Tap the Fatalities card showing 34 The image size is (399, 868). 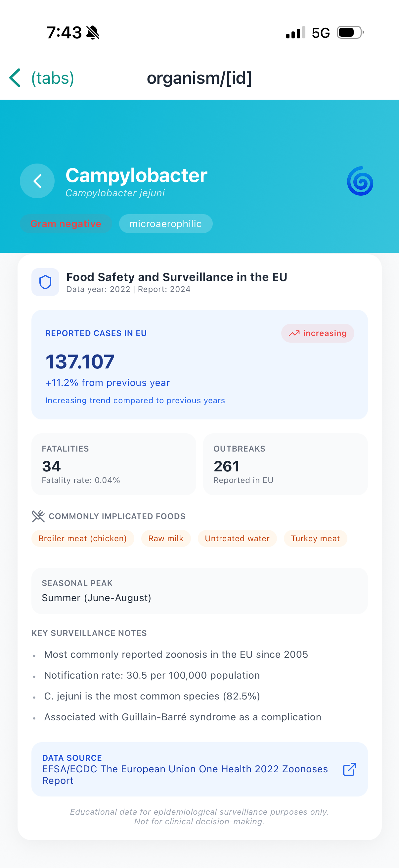[114, 464]
